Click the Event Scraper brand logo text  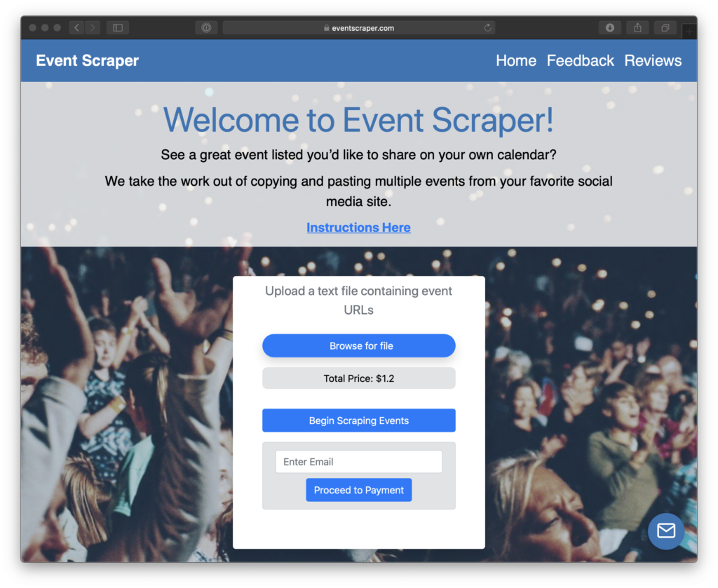point(88,60)
